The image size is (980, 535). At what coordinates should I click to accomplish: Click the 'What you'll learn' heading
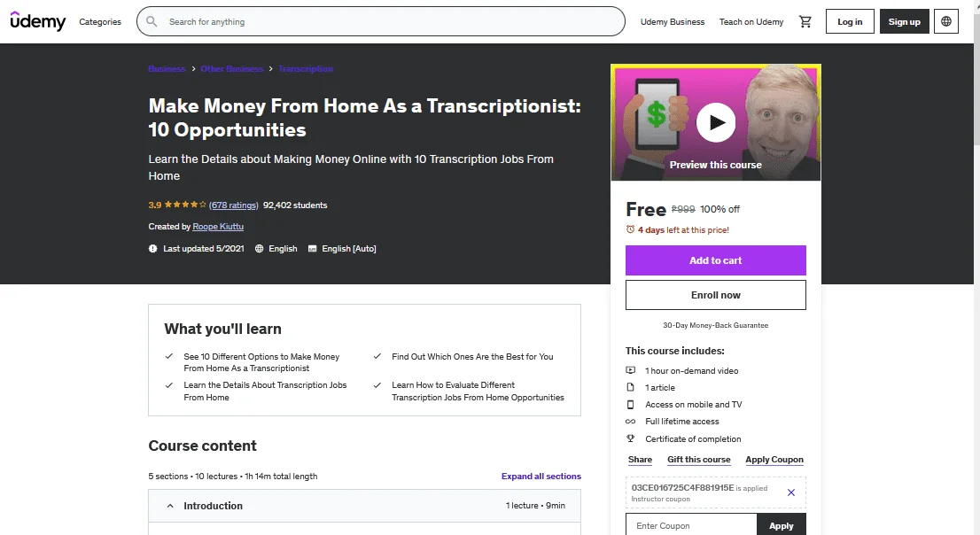[222, 329]
